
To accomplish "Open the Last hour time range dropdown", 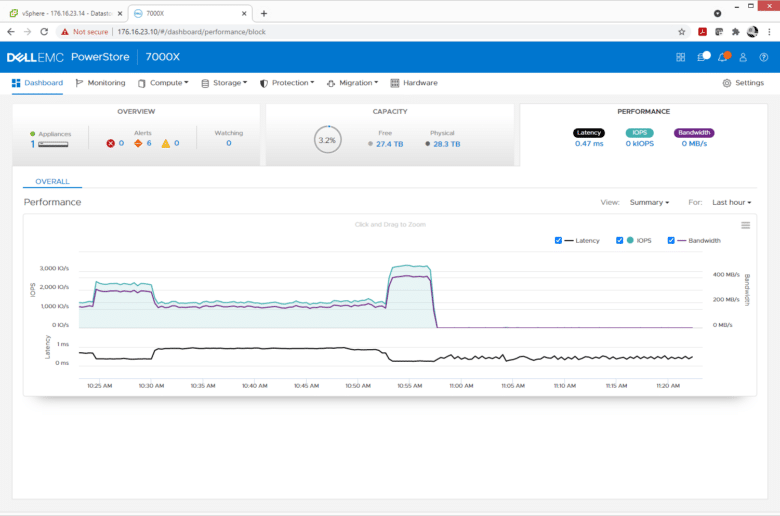I will pos(731,203).
